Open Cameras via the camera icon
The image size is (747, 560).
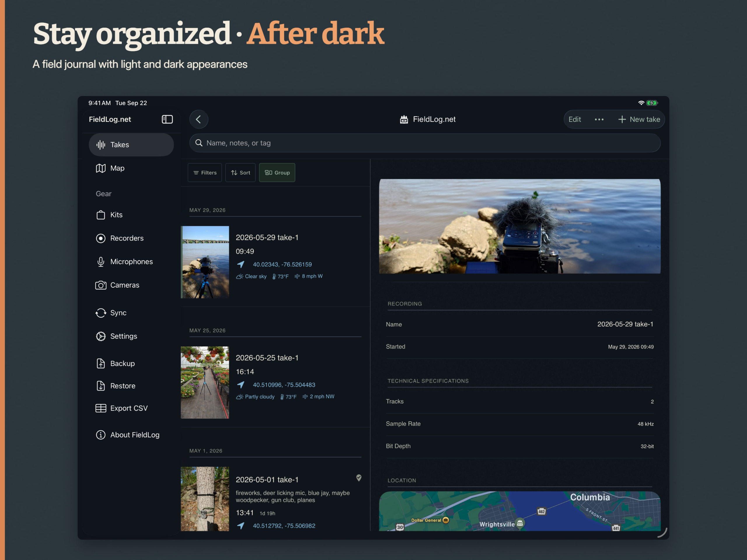[x=101, y=285]
